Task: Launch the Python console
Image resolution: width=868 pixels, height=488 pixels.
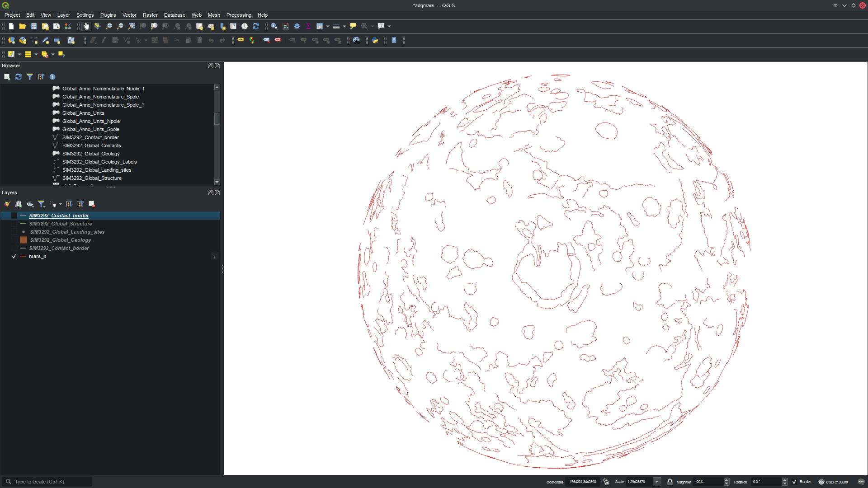Action: point(375,40)
